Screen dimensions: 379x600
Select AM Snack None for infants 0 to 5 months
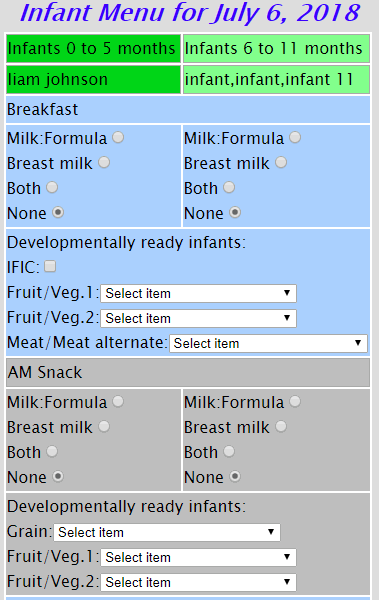tap(58, 476)
